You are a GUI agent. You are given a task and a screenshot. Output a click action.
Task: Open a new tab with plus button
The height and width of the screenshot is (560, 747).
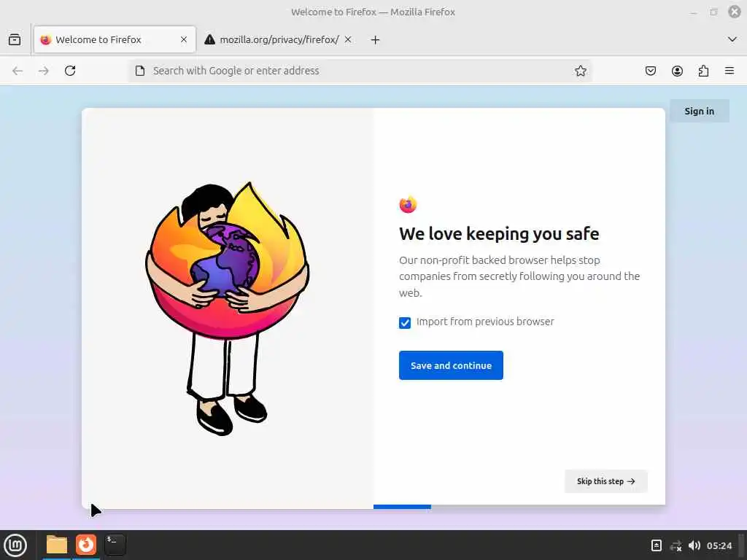coord(376,40)
